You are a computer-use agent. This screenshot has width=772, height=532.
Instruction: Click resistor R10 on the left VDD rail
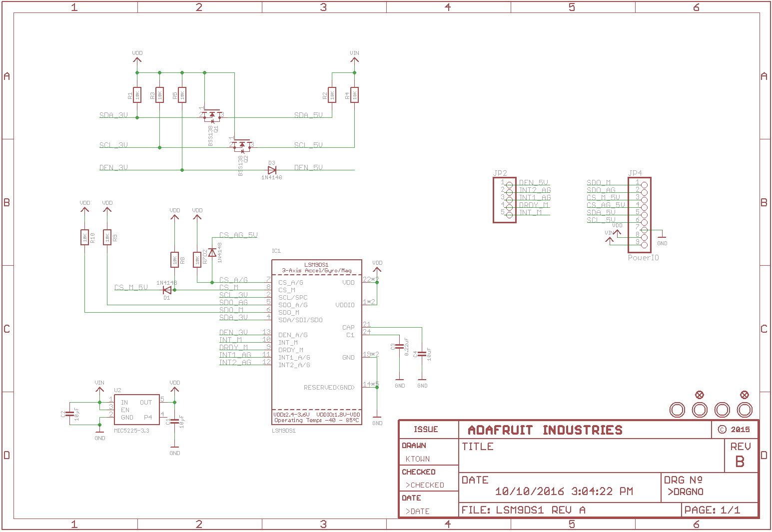(x=85, y=238)
